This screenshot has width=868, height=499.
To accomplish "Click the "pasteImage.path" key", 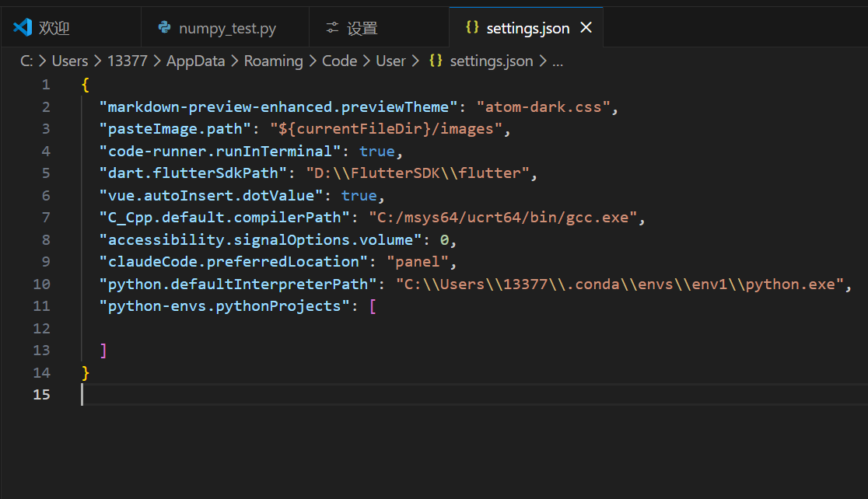I will pyautogui.click(x=175, y=129).
